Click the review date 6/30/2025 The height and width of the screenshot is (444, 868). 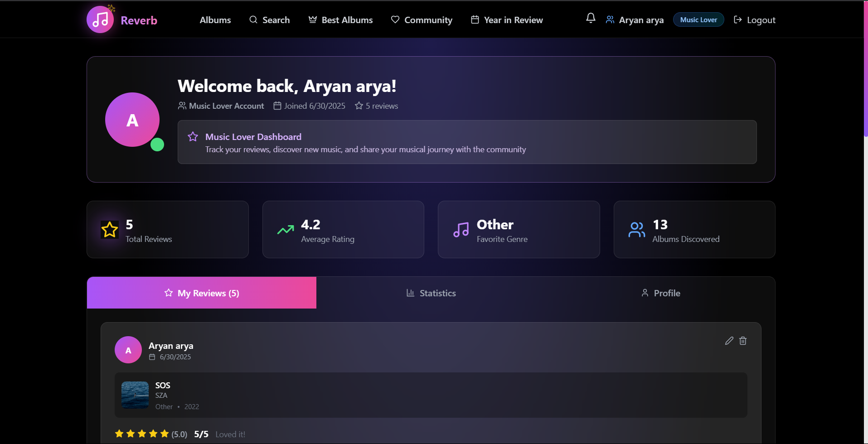175,357
